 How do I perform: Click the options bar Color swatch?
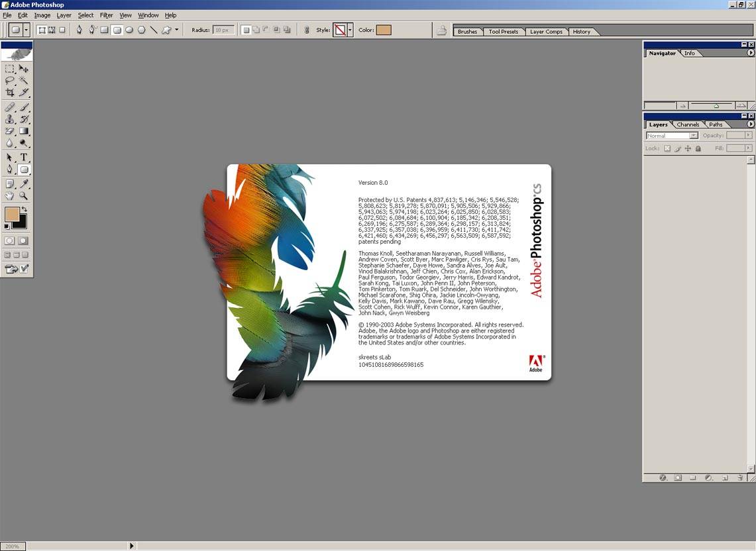(384, 30)
